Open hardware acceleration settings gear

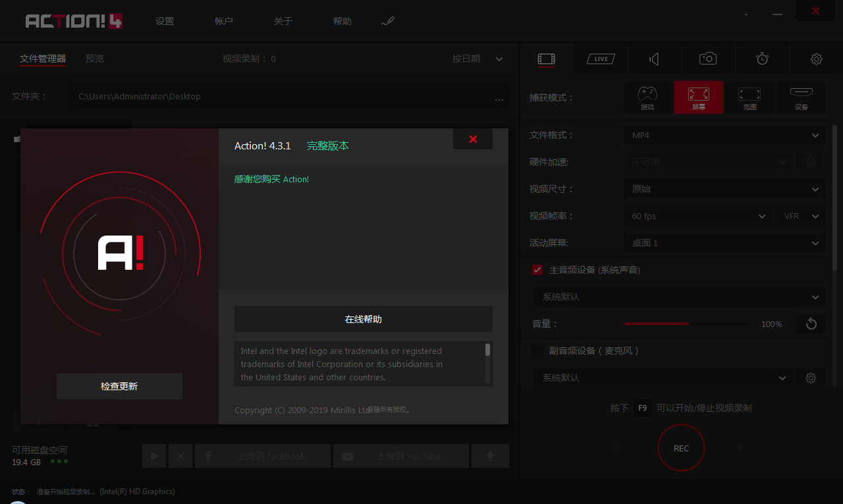(811, 162)
